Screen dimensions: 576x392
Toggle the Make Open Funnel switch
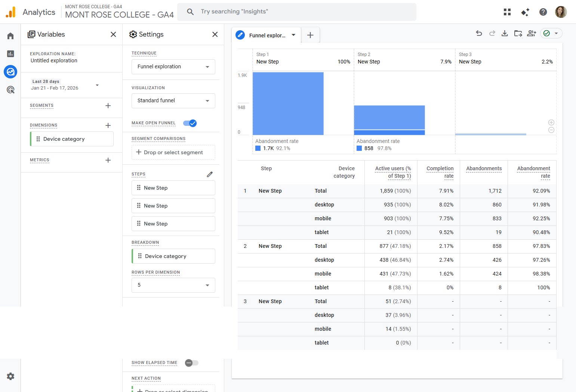[x=190, y=123]
